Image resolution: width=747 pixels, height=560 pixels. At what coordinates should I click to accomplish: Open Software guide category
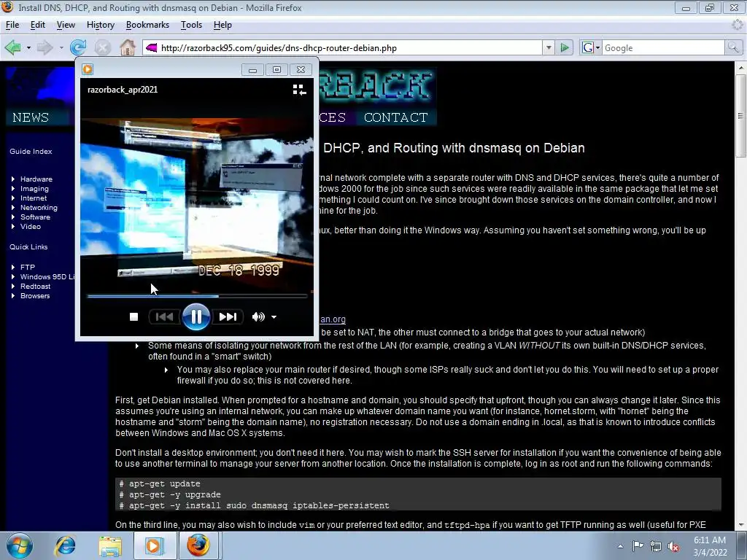point(35,217)
